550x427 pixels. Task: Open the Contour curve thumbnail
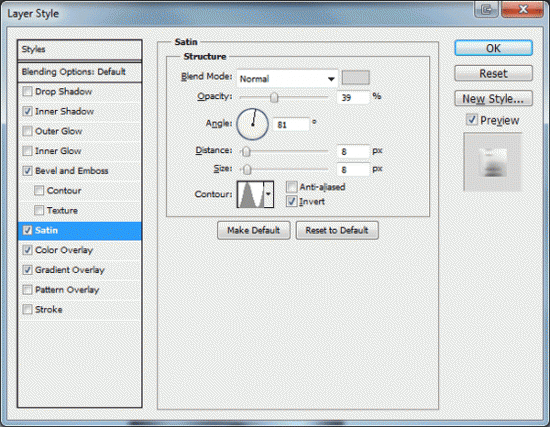[250, 194]
